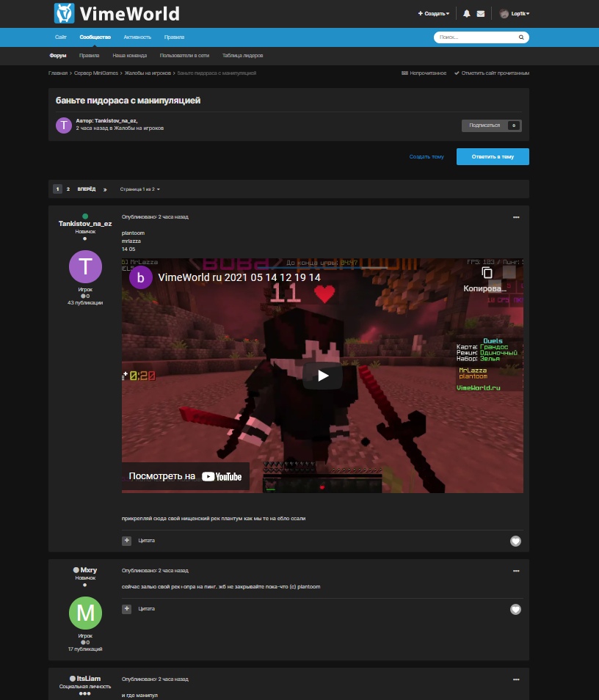Open Таблица лидеров submenu item
599x700 pixels.
click(x=242, y=55)
